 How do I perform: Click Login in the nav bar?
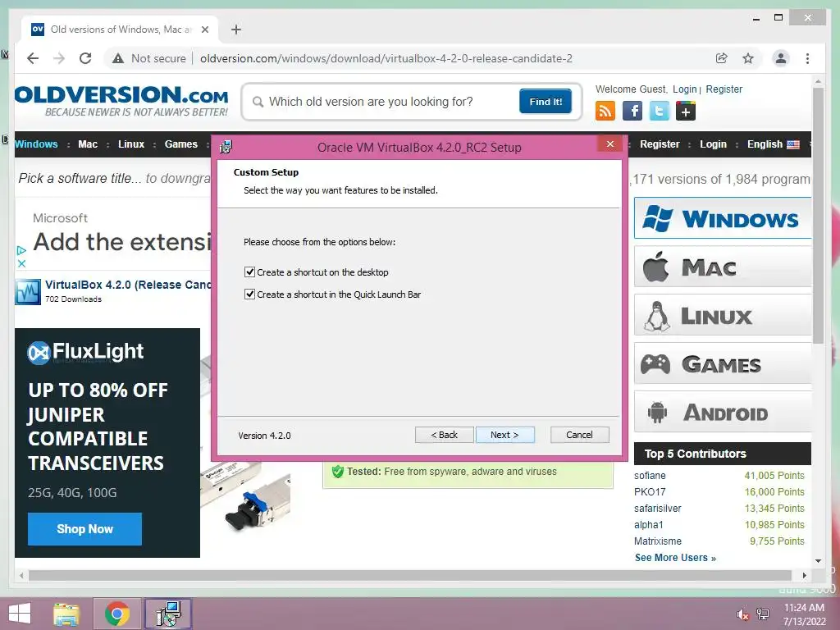tap(713, 144)
